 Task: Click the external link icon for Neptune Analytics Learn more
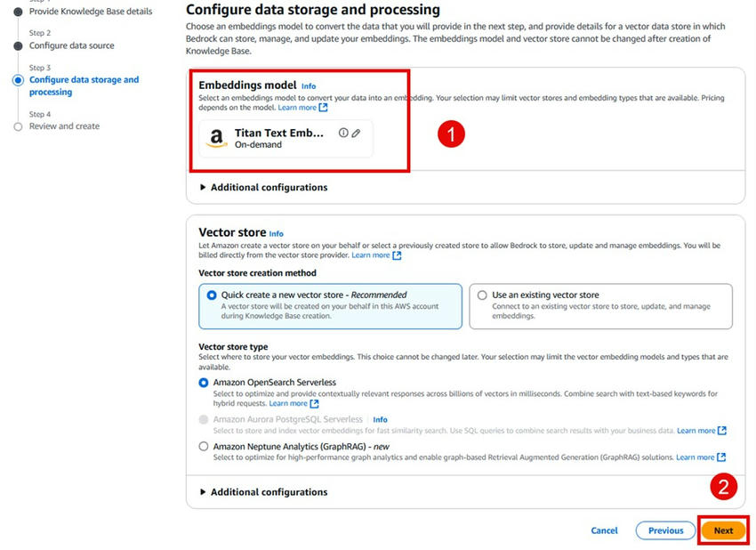tap(721, 457)
